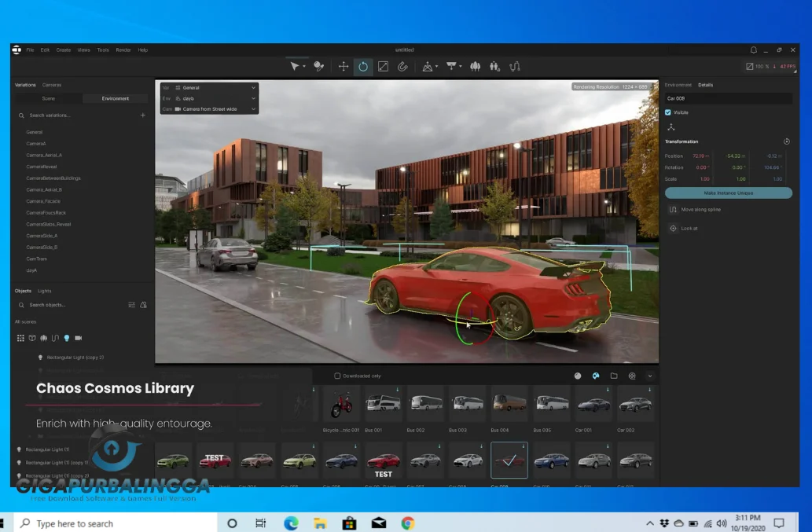Image resolution: width=812 pixels, height=532 pixels.
Task: Select the Bicycle electric 001 thumbnail
Action: 341,402
